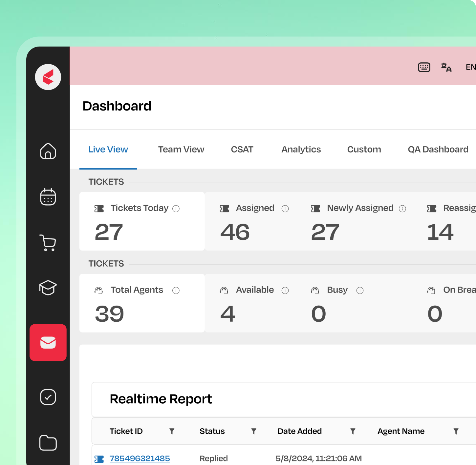Click the Ticket ID column header

pos(126,431)
